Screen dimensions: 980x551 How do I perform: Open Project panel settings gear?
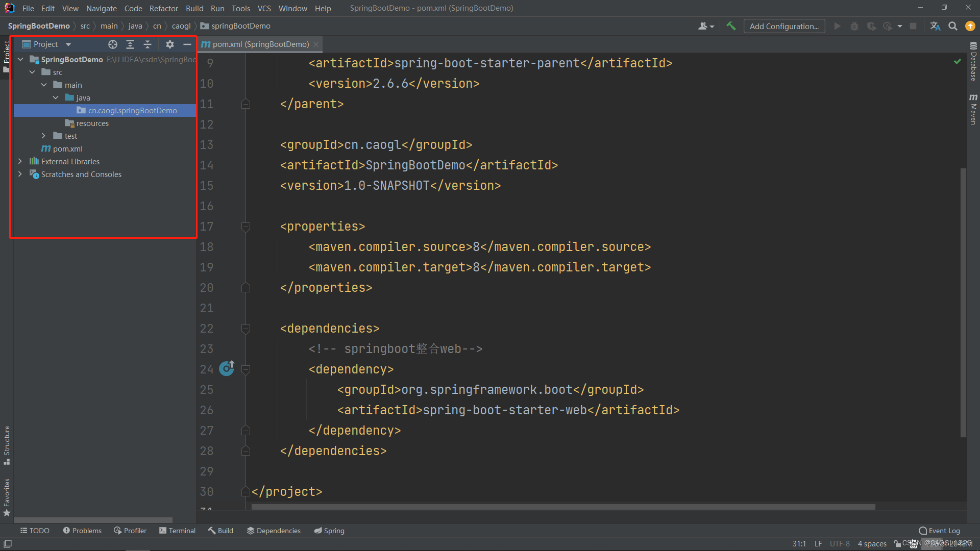pyautogui.click(x=170, y=44)
